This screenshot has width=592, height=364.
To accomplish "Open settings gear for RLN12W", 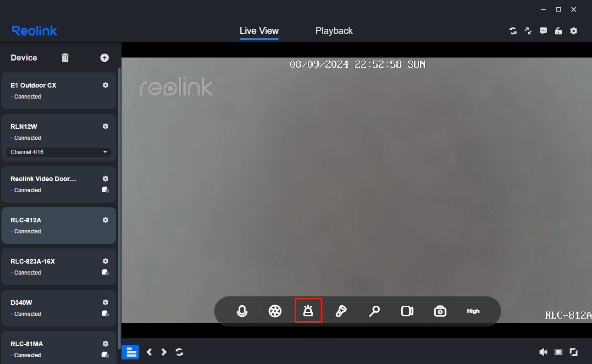I will click(105, 127).
